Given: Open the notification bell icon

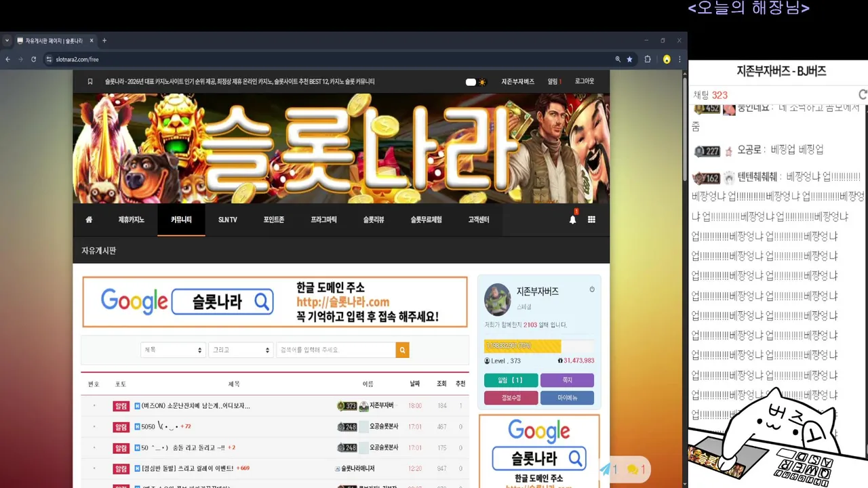Looking at the screenshot, I should 572,220.
